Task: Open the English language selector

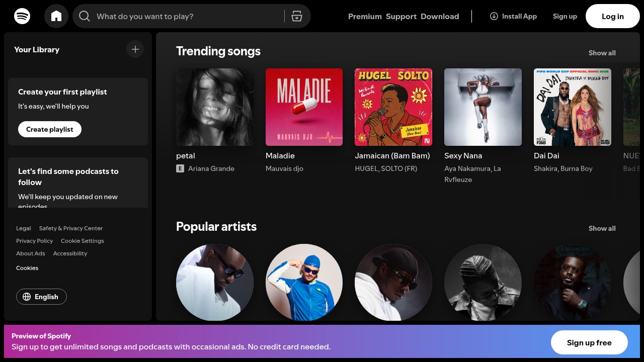Action: click(41, 297)
